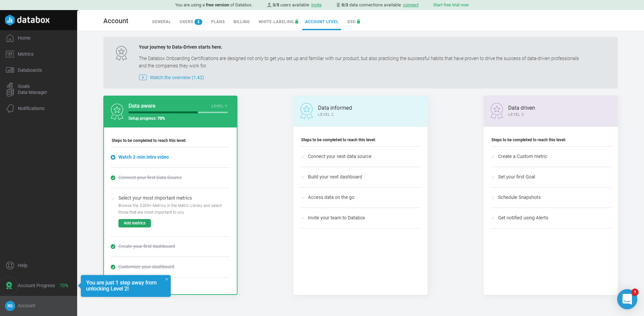Click the journey certification ribbon icon
The height and width of the screenshot is (316, 644).
point(121,53)
